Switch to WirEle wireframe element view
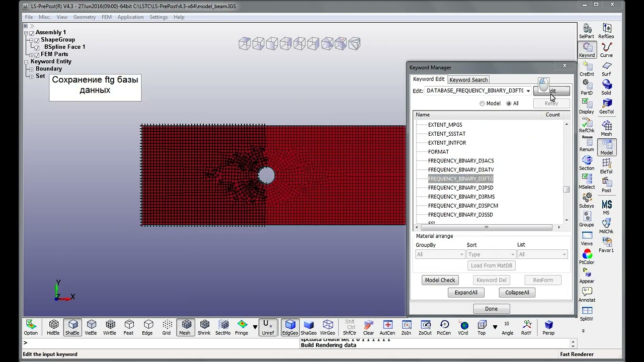 (110, 327)
